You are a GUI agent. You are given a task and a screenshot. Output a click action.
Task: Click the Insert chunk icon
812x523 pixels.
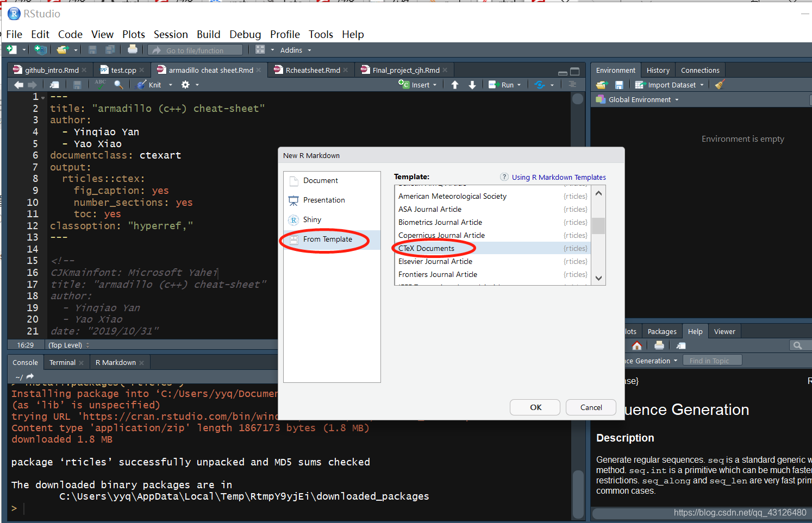[404, 84]
